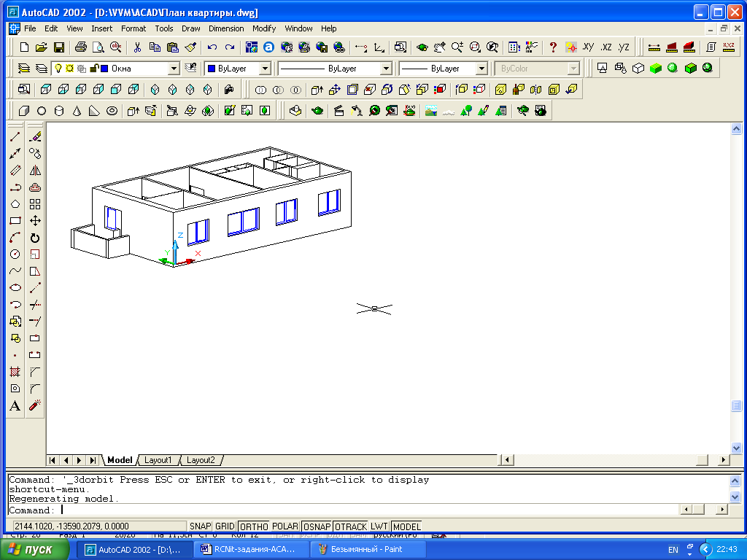The height and width of the screenshot is (560, 747).
Task: Click the Save diskette icon
Action: click(x=58, y=47)
